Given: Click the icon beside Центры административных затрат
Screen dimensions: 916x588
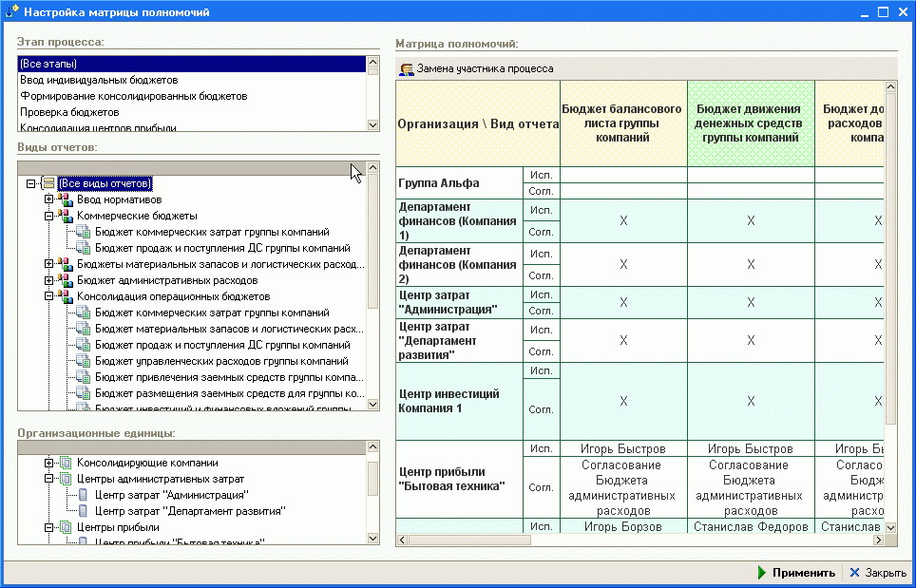Looking at the screenshot, I should (66, 480).
